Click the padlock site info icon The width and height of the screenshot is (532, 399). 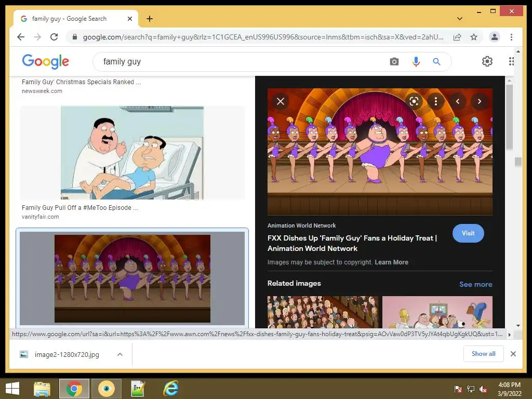[75, 37]
